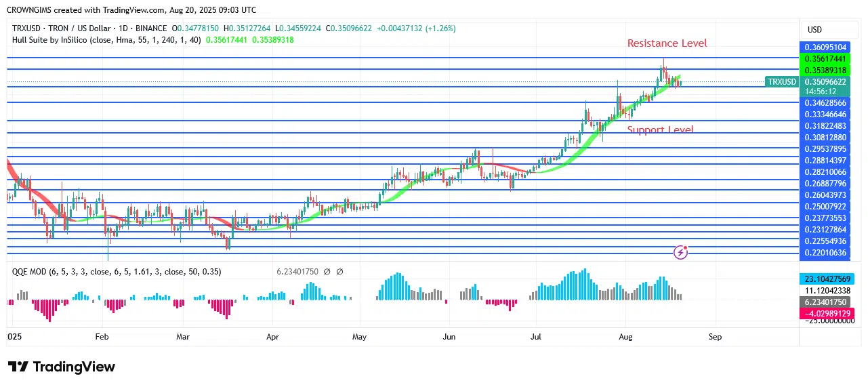Click the 0.26887796 price level label

coord(825,184)
